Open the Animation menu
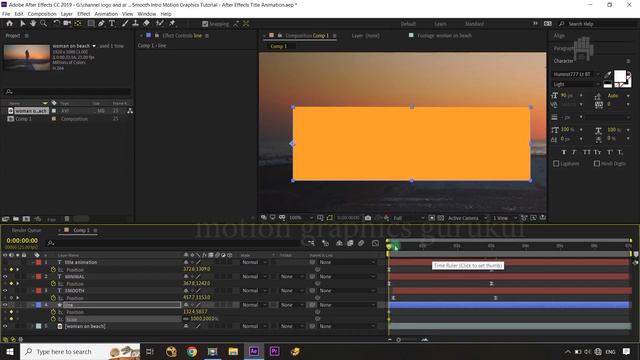 pos(106,14)
